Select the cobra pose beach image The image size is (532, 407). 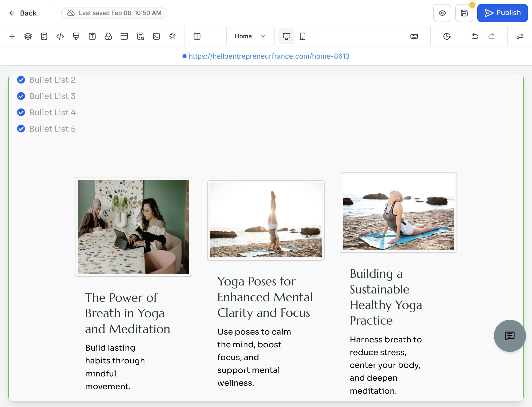(398, 213)
